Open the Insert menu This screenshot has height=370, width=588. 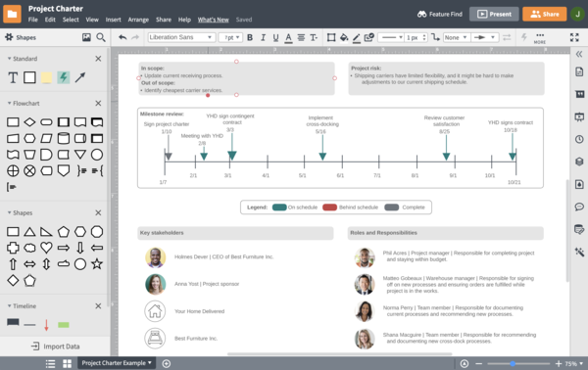(114, 20)
